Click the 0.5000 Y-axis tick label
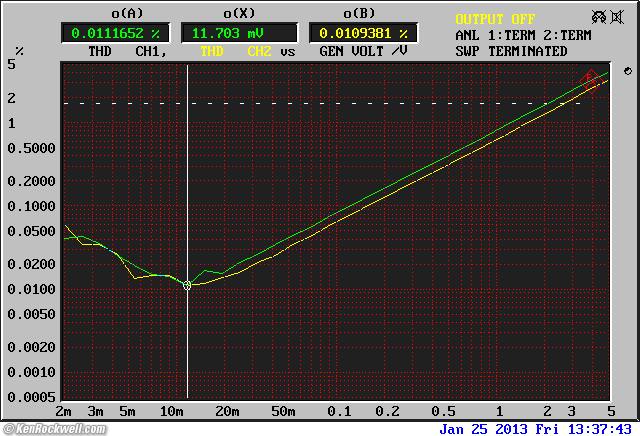 31,148
